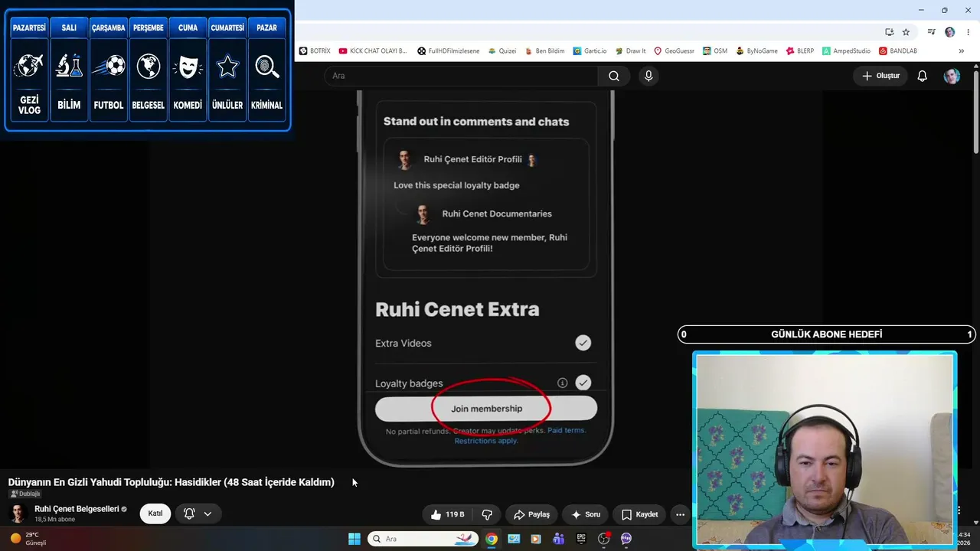Show hidden bookmarks with the overflow chevron
Image resolution: width=980 pixels, height=551 pixels.
point(962,51)
